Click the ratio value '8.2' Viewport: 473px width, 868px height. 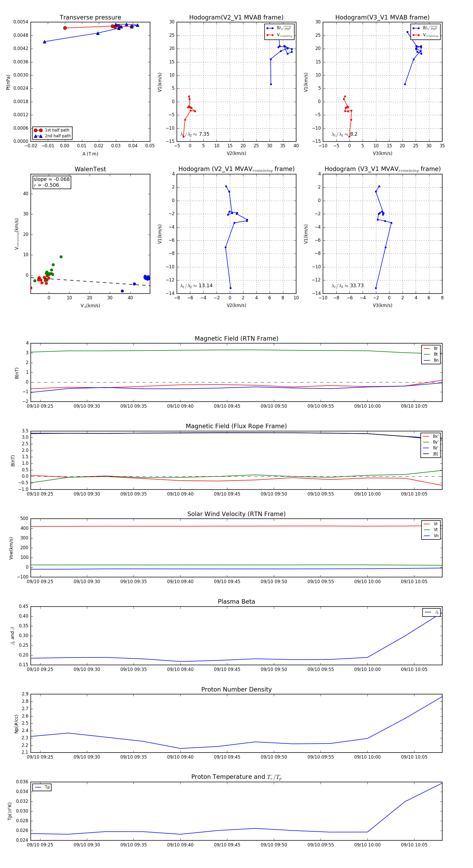pyautogui.click(x=354, y=134)
